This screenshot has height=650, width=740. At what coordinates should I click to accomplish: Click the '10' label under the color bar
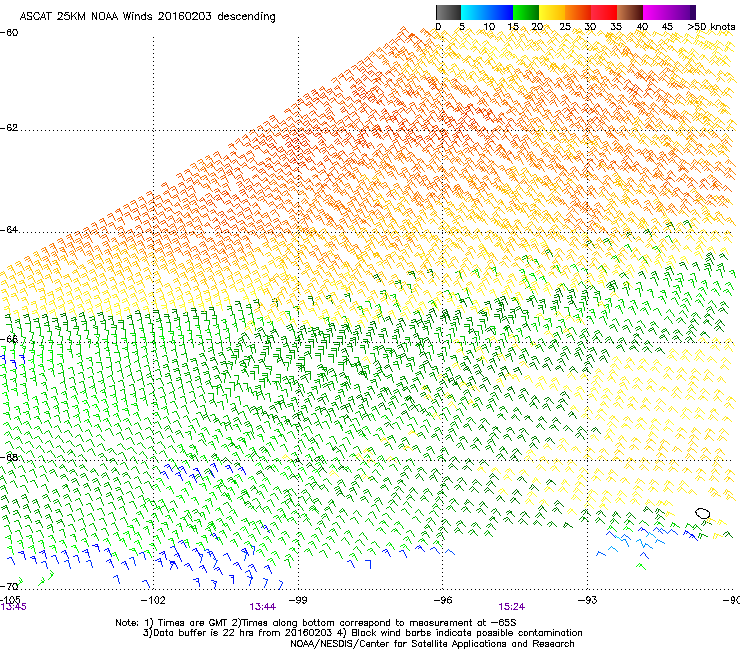[x=489, y=27]
